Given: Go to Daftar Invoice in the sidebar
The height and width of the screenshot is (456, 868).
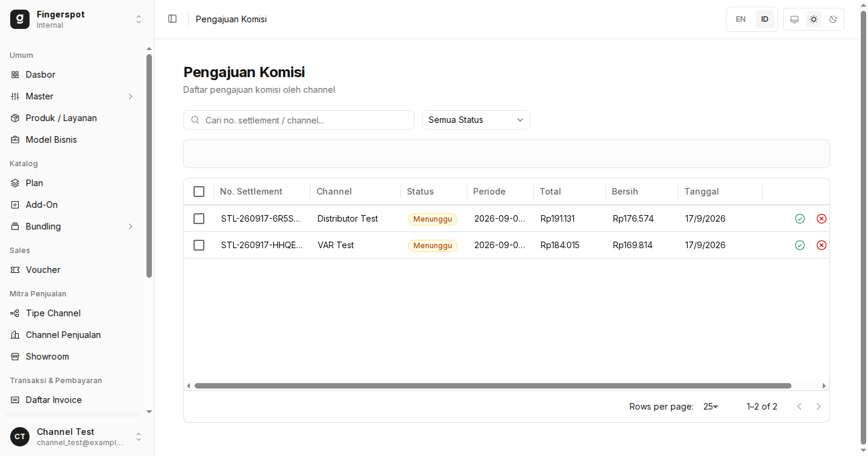Looking at the screenshot, I should point(72,400).
